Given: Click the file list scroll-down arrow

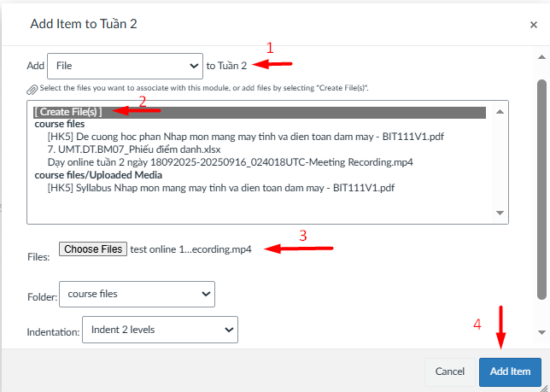Looking at the screenshot, I should 500,213.
